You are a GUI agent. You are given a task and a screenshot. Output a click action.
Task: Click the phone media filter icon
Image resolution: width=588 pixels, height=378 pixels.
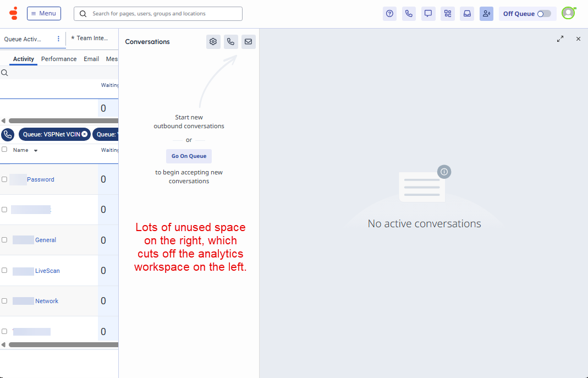[8, 134]
